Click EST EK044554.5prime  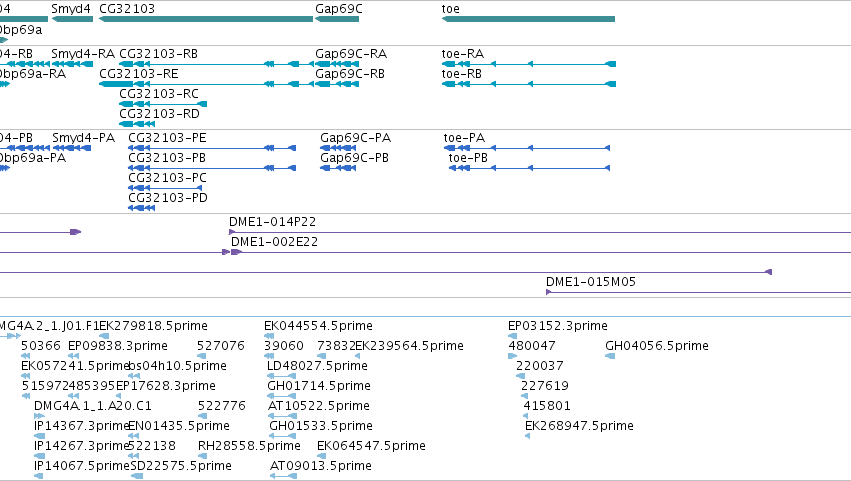click(x=319, y=326)
